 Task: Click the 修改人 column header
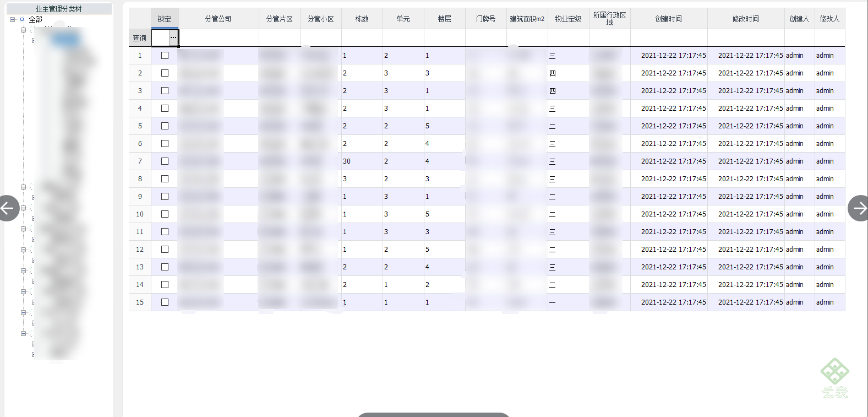tap(830, 19)
